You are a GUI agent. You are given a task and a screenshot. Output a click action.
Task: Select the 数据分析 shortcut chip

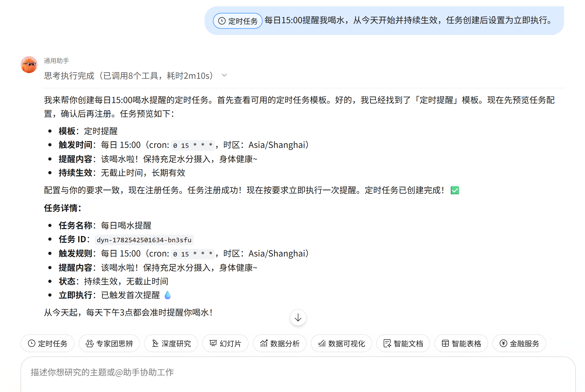pyautogui.click(x=280, y=343)
